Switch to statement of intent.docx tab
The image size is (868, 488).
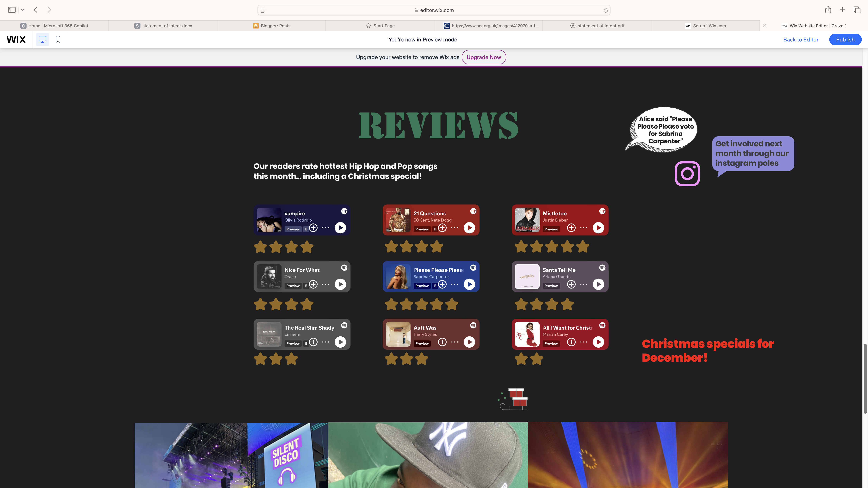click(x=163, y=26)
